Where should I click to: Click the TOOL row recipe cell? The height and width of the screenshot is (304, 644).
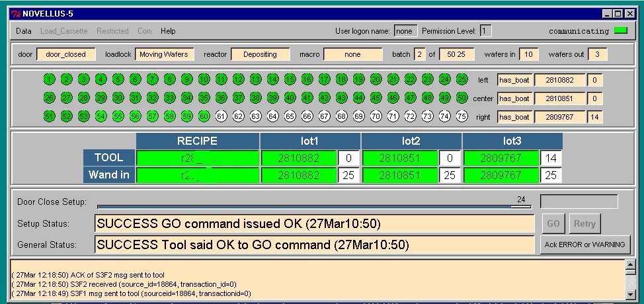pyautogui.click(x=198, y=158)
